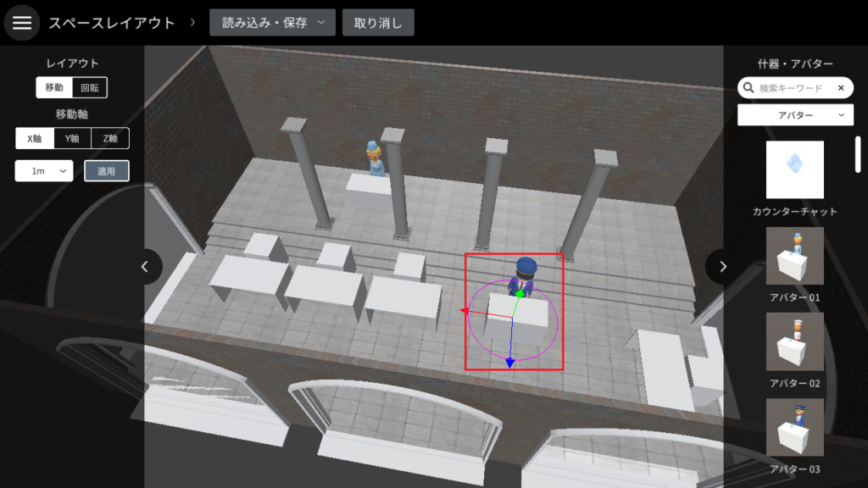Viewport: 868px width, 488px height.
Task: Open the 1m distance dropdown
Action: (x=44, y=171)
